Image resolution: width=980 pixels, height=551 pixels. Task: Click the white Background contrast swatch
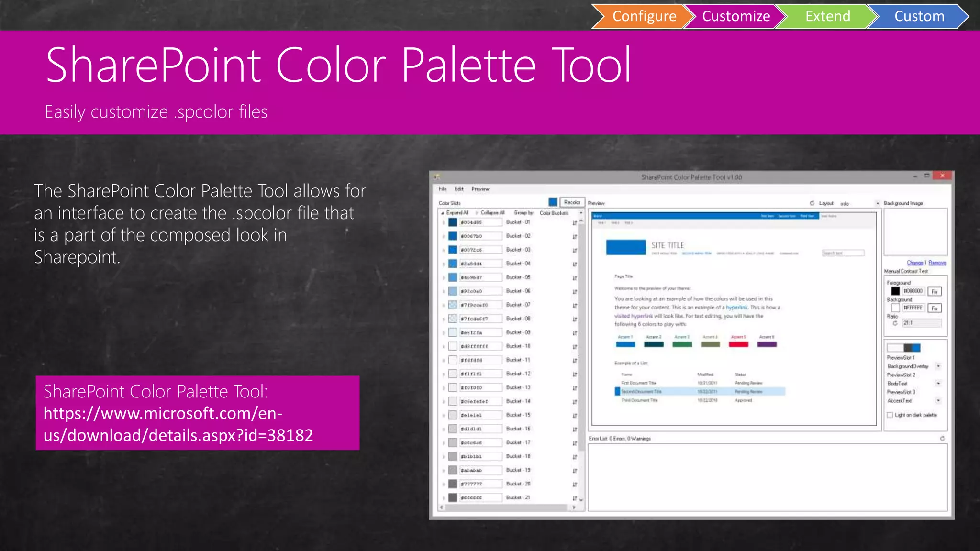point(895,308)
